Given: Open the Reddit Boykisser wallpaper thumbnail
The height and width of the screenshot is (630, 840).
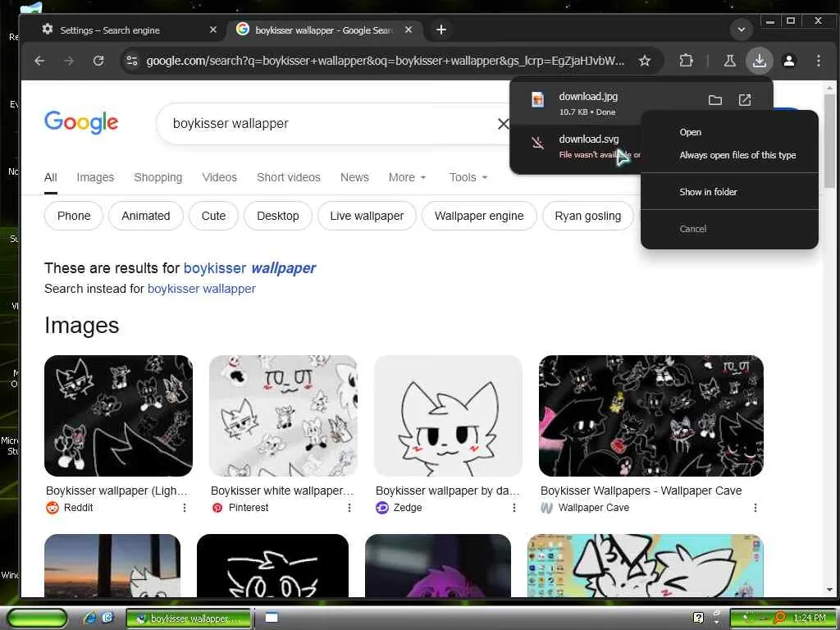Looking at the screenshot, I should pyautogui.click(x=118, y=416).
